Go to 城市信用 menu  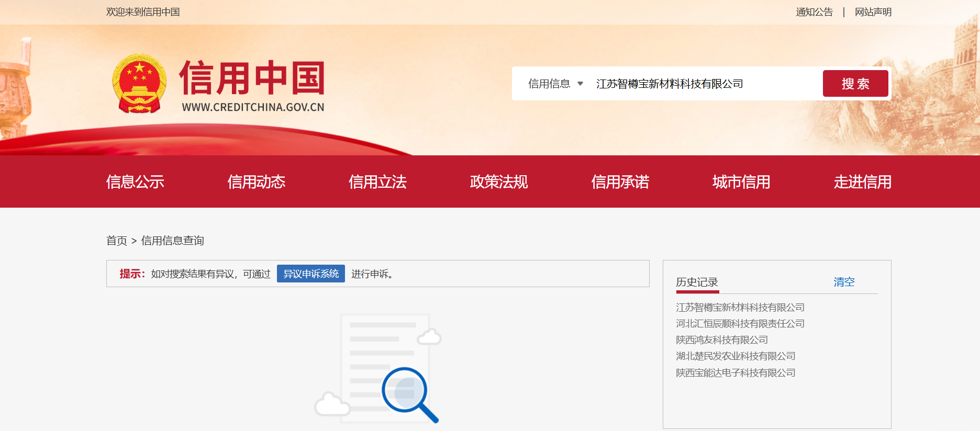[x=741, y=182]
